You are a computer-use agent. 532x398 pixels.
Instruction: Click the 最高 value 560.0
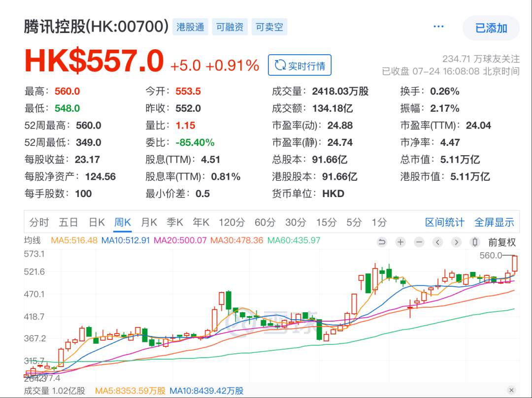(67, 91)
